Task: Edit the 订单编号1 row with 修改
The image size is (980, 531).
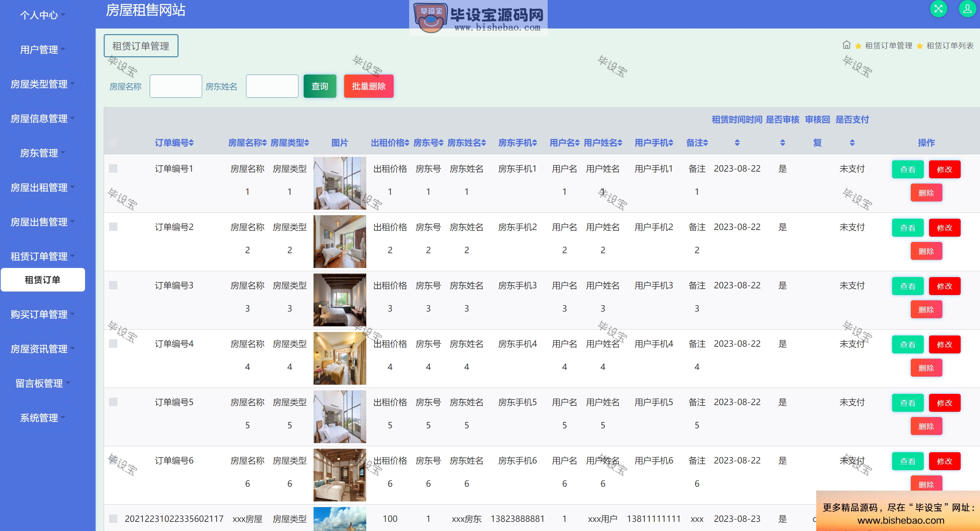Action: pyautogui.click(x=944, y=169)
